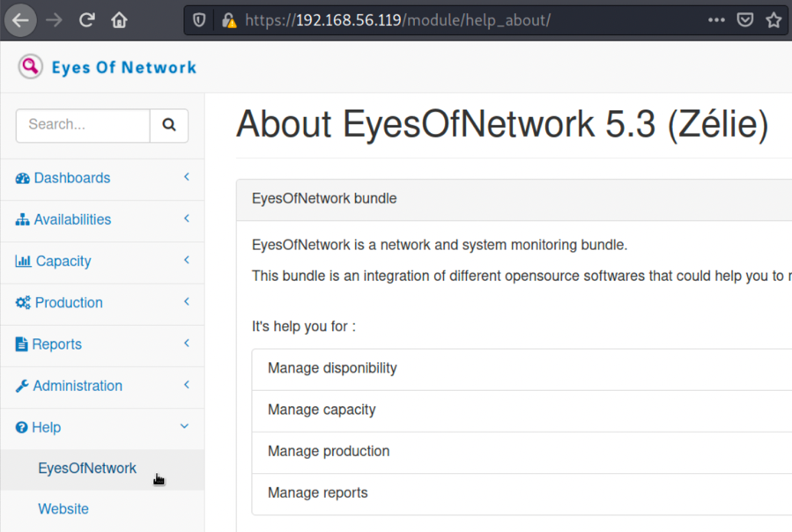
Task: Click the 'It's help you for :' text
Action: (304, 327)
